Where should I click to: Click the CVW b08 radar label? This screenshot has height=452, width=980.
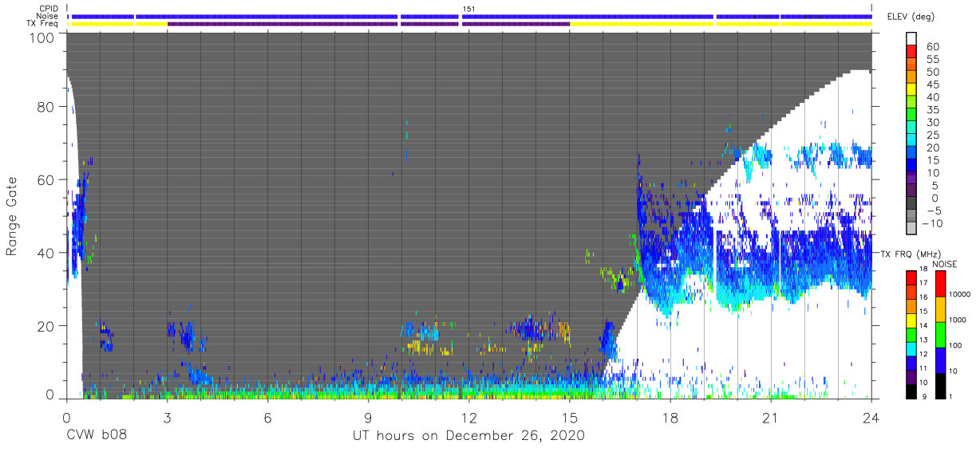point(97,435)
